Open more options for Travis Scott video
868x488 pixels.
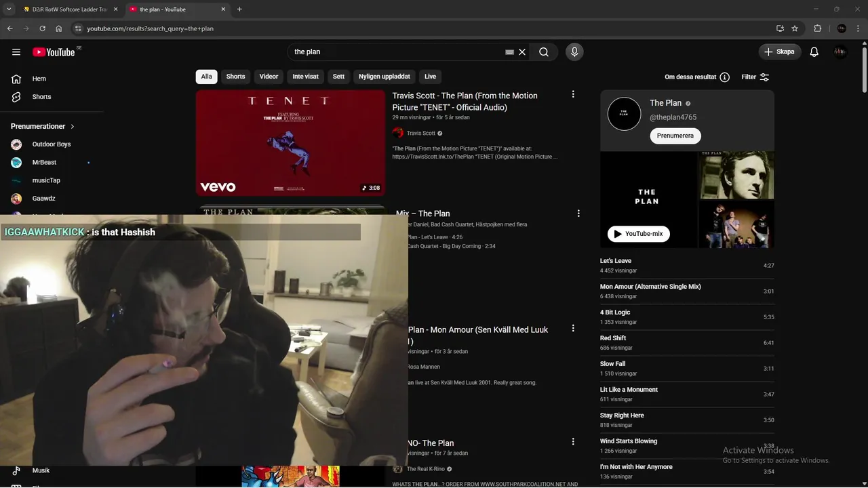click(x=573, y=95)
